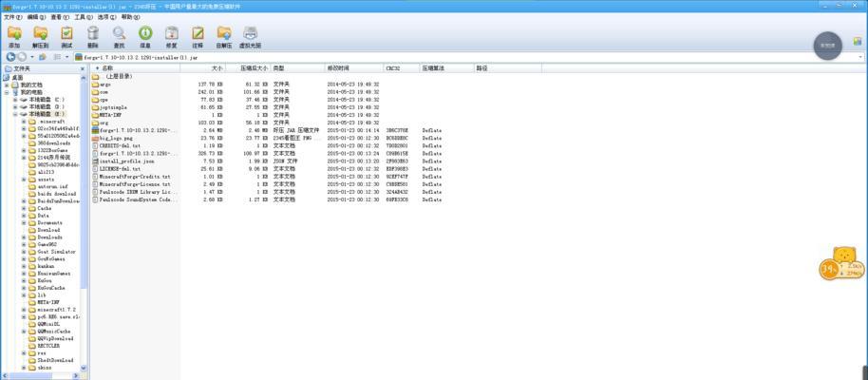
Task: Open the 文件 (File) menu
Action: coord(12,17)
